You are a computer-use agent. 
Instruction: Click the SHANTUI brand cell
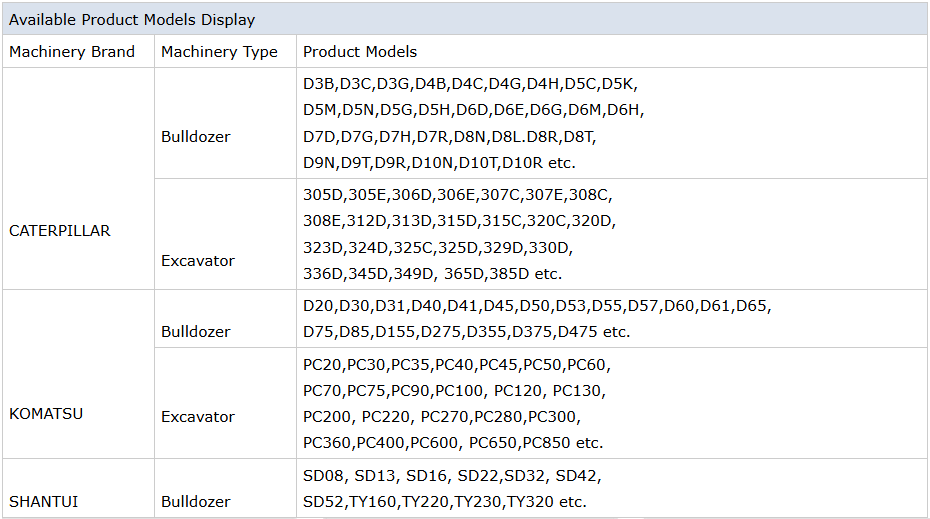(43, 502)
